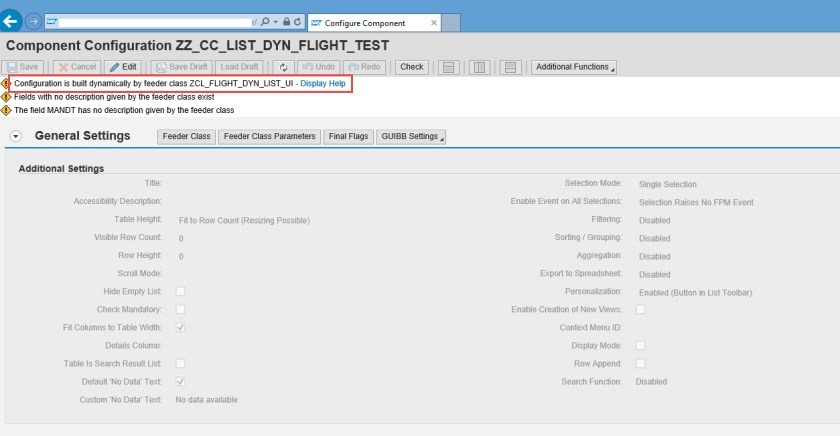The image size is (840, 436).
Task: Click warning icon beside feeder class message
Action: coord(5,84)
